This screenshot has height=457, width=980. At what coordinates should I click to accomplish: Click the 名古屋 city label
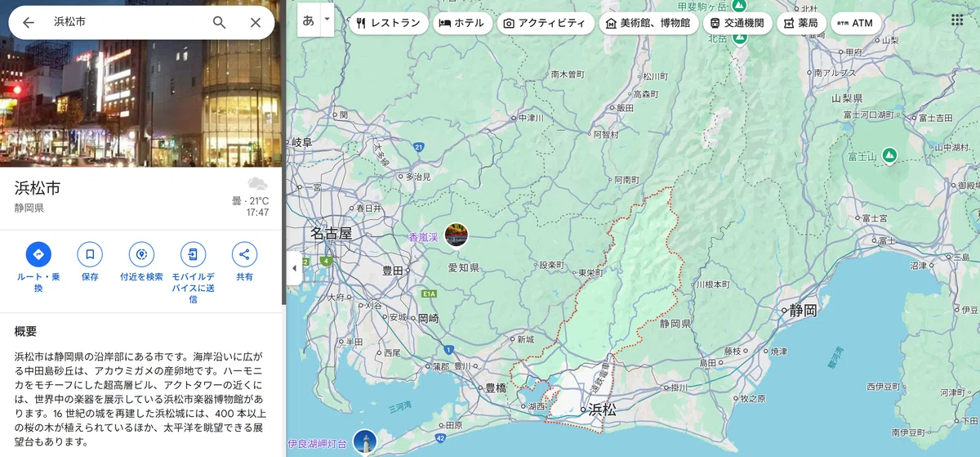pyautogui.click(x=331, y=234)
